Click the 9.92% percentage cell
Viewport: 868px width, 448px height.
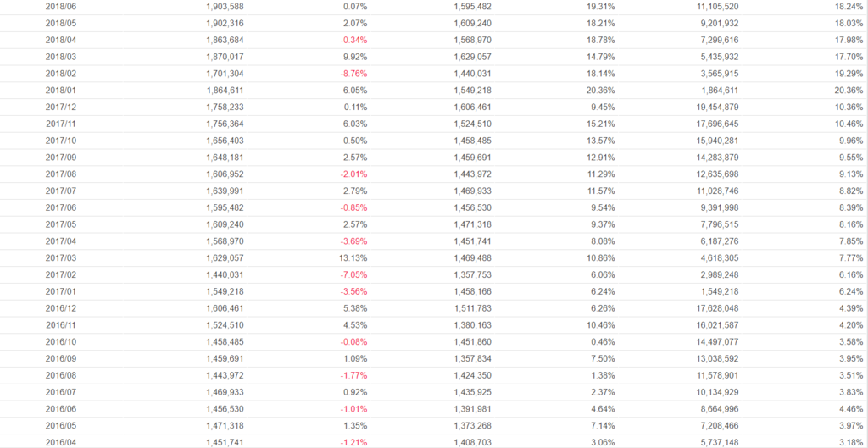355,57
